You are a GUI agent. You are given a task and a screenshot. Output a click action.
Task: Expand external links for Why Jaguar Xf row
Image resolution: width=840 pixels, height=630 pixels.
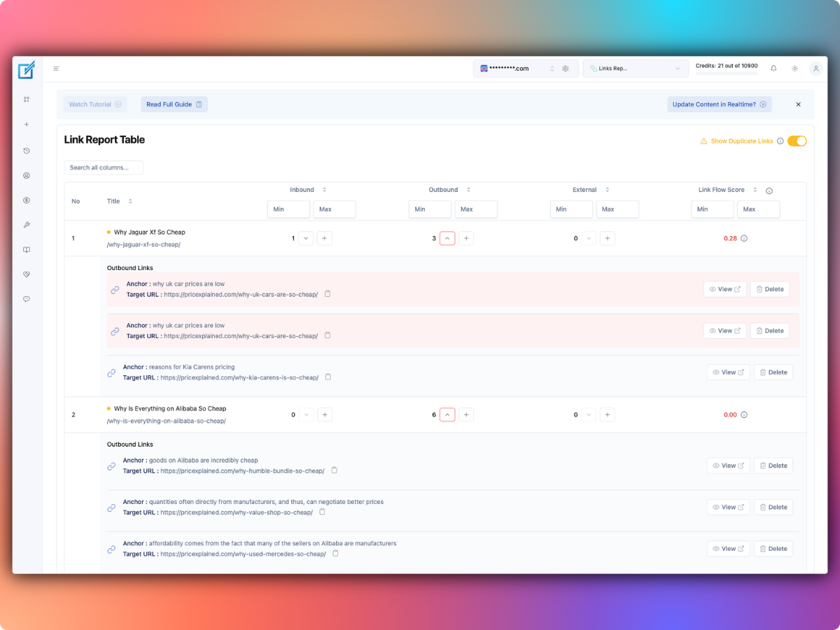(589, 238)
